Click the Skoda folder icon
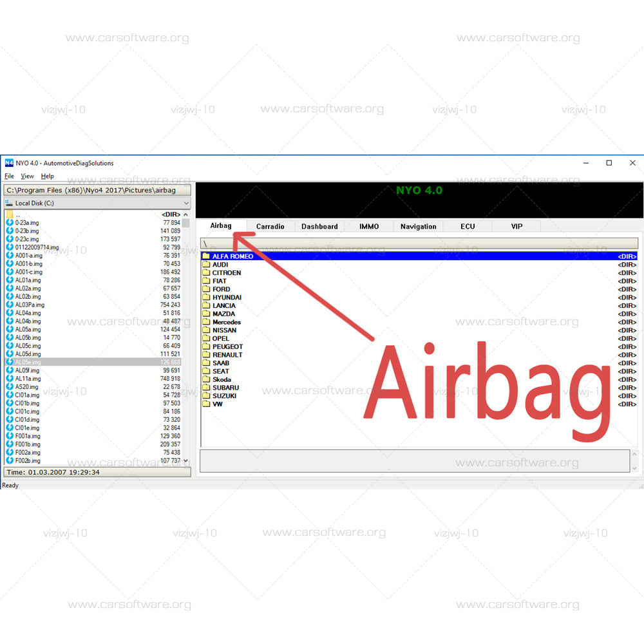This screenshot has height=644, width=644. [x=206, y=379]
